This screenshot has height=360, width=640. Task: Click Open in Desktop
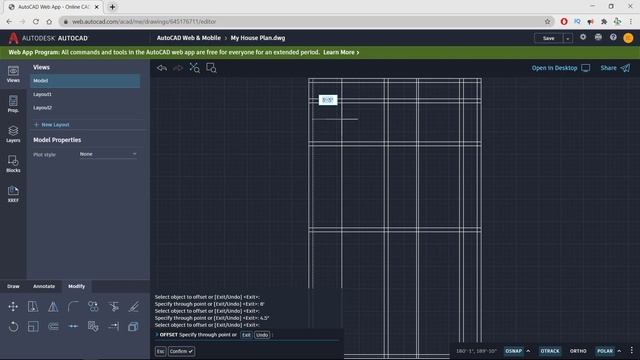(560, 68)
